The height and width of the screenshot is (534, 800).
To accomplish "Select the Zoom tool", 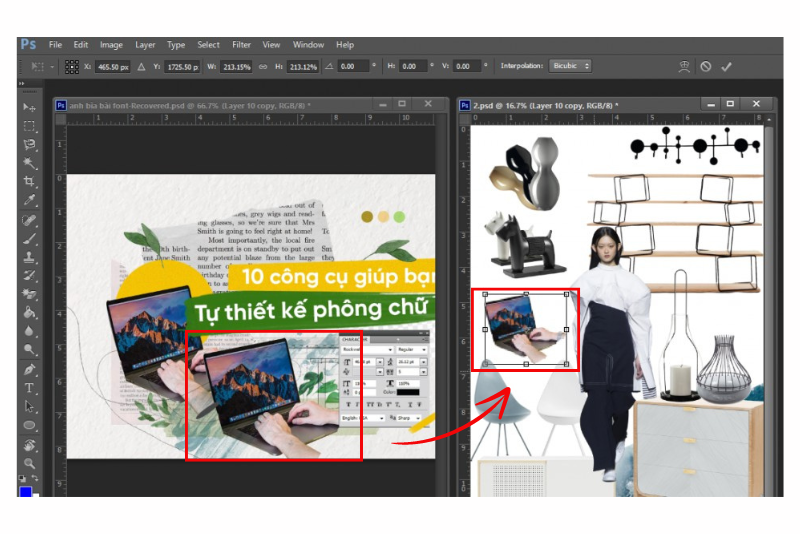I will point(29,463).
